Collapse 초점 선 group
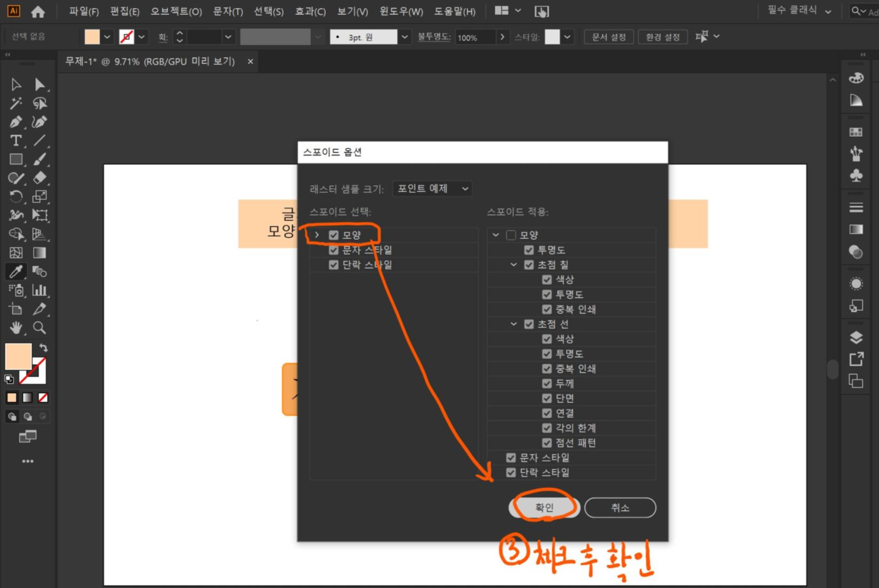879x588 pixels. pos(514,324)
